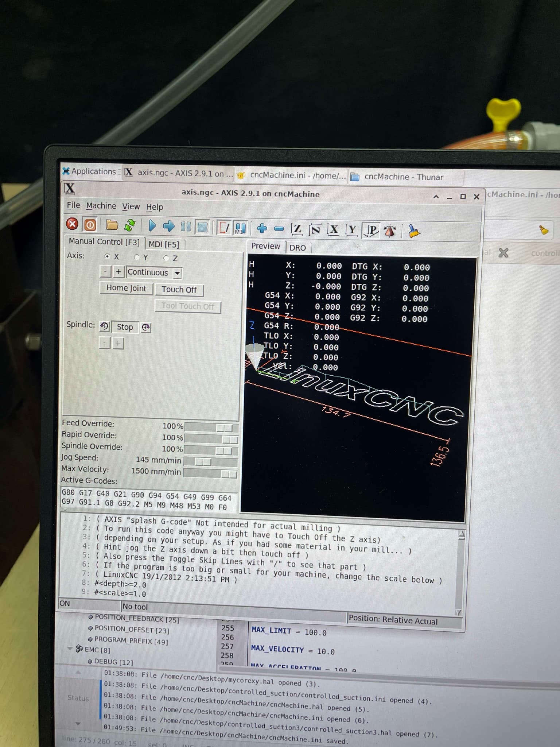Switch to the MDI [F5] tab

(x=164, y=244)
